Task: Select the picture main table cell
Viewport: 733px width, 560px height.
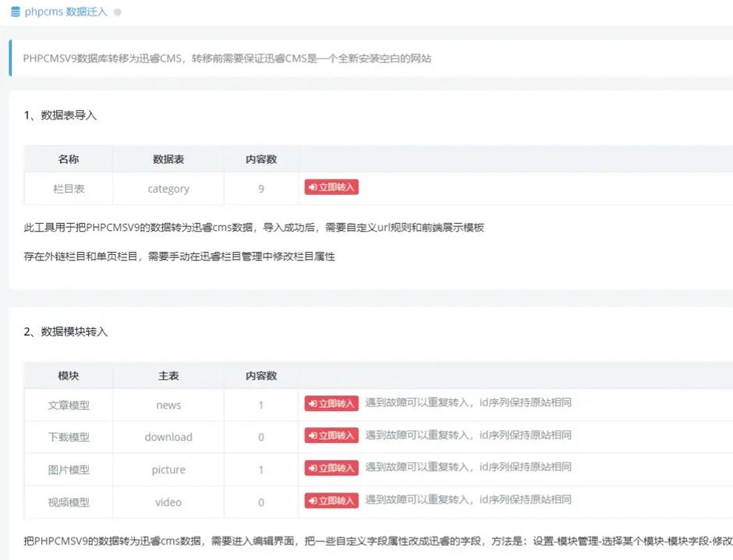Action: [168, 470]
